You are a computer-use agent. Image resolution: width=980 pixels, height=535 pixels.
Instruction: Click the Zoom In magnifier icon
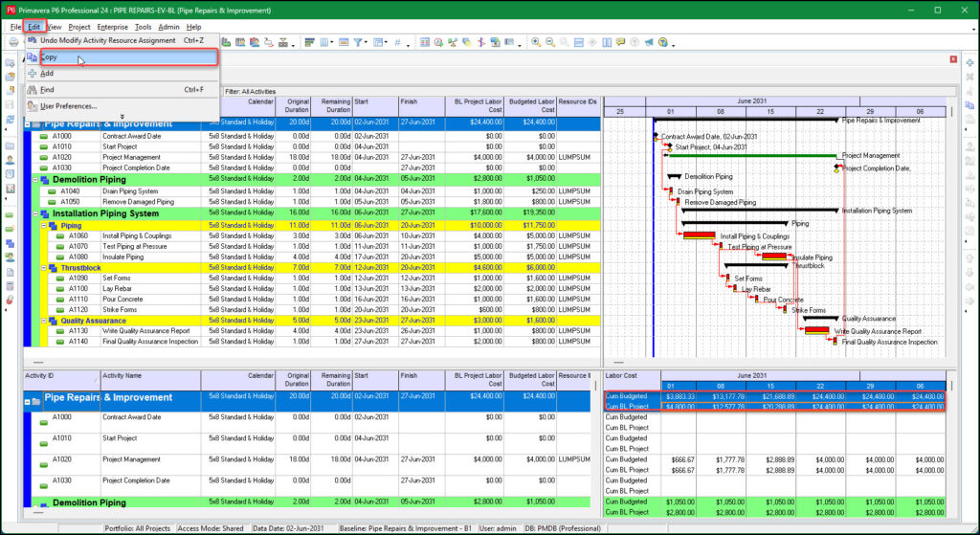(536, 42)
